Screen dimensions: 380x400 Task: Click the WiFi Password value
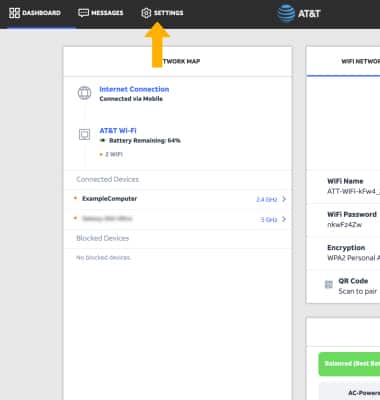[344, 224]
